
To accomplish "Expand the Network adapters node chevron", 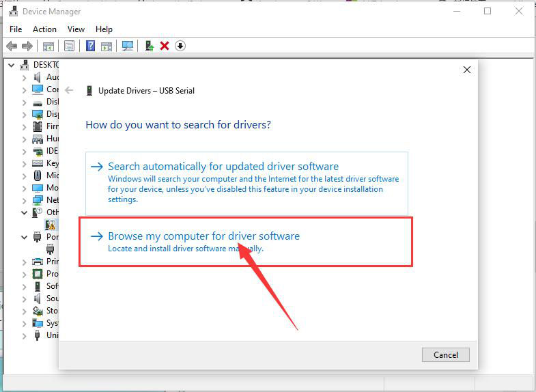I will coord(24,201).
